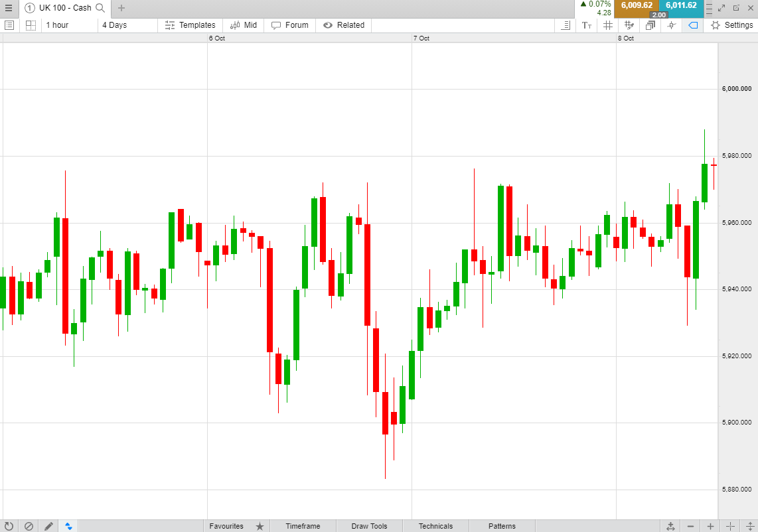The height and width of the screenshot is (532, 758).
Task: Expand the Templates menu
Action: (190, 25)
